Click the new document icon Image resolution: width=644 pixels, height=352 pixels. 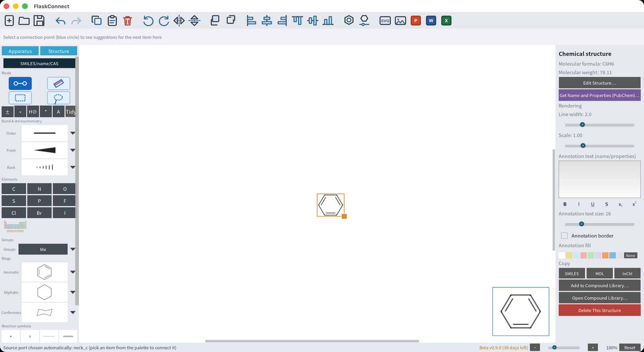9,21
